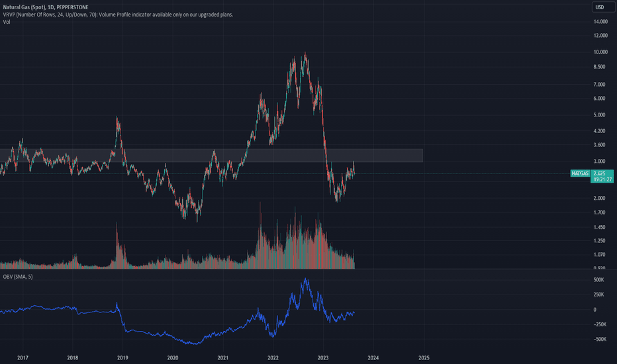Click the 8.500 price axis label
Image resolution: width=617 pixels, height=364 pixels.
pyautogui.click(x=599, y=67)
